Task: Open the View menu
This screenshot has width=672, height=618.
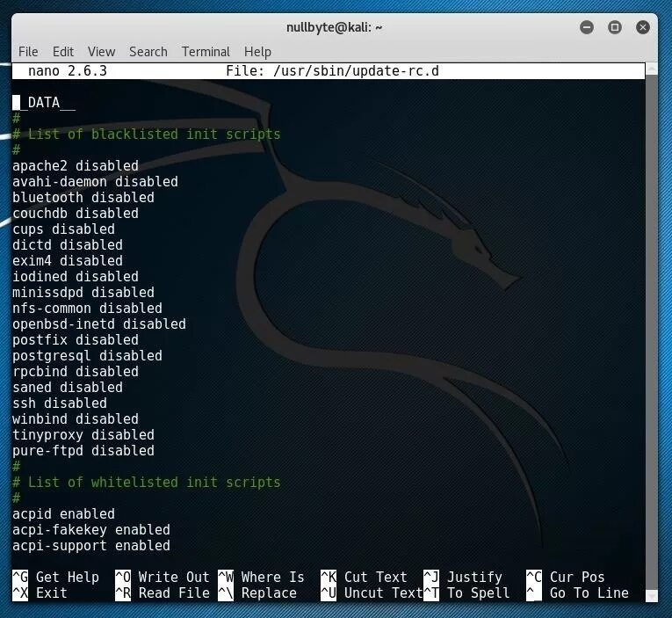Action: click(101, 52)
